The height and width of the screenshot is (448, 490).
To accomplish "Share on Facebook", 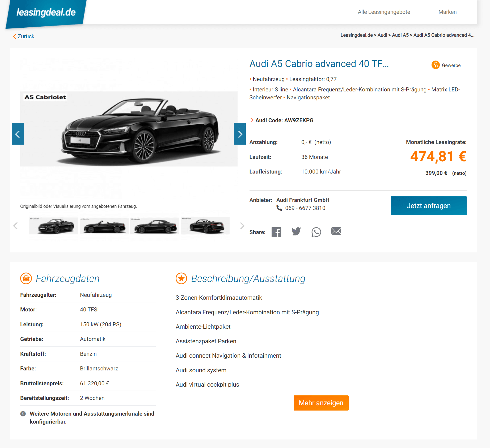I will coord(276,232).
